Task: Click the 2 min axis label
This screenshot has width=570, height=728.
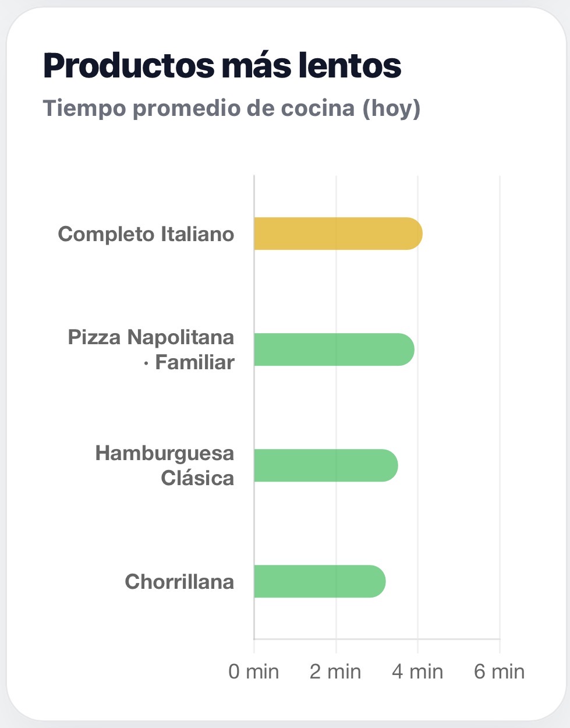Action: [x=335, y=672]
